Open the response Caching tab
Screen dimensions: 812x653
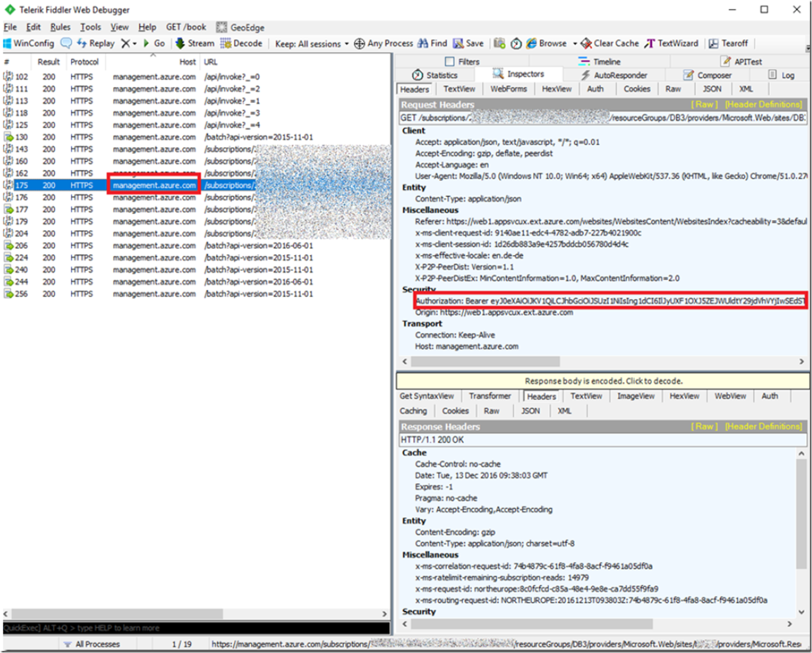[x=413, y=411]
